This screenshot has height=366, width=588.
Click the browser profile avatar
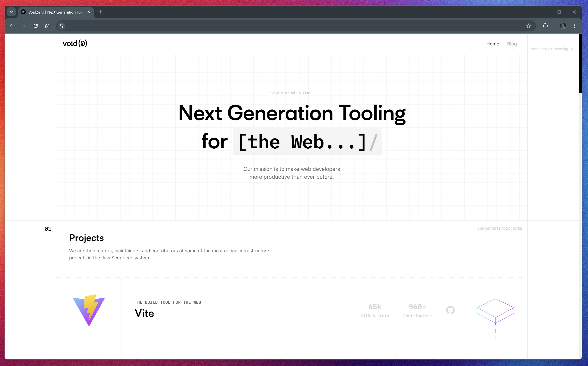click(x=563, y=26)
